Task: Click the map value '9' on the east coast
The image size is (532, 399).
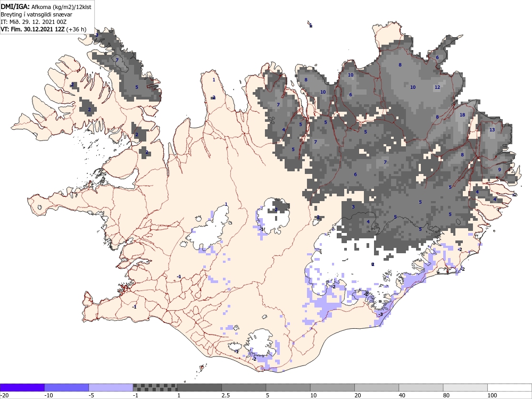Action: pos(500,170)
